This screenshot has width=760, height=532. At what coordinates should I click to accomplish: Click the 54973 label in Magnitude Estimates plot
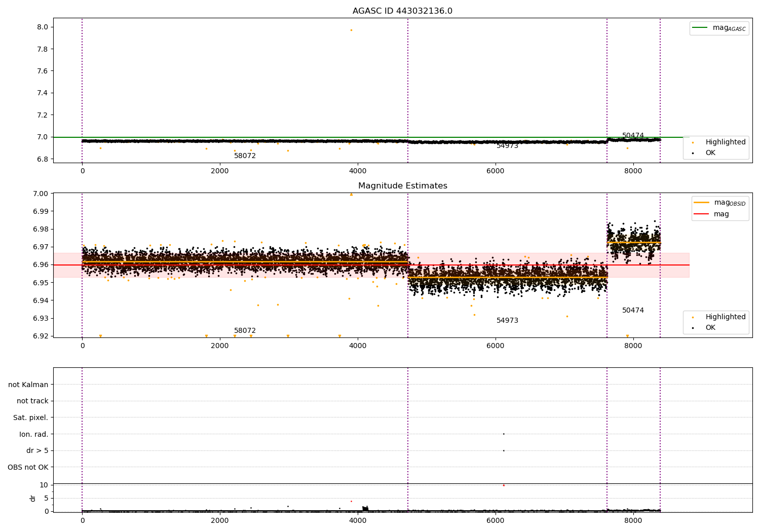pyautogui.click(x=507, y=321)
